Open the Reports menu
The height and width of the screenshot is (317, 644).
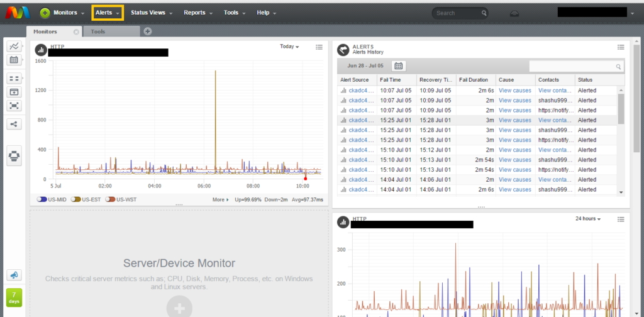198,13
